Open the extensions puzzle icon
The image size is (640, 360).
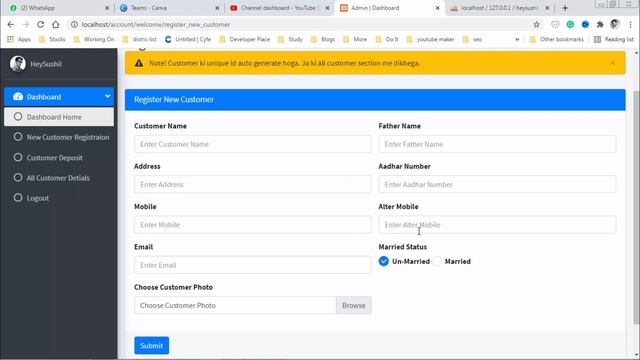click(x=600, y=24)
